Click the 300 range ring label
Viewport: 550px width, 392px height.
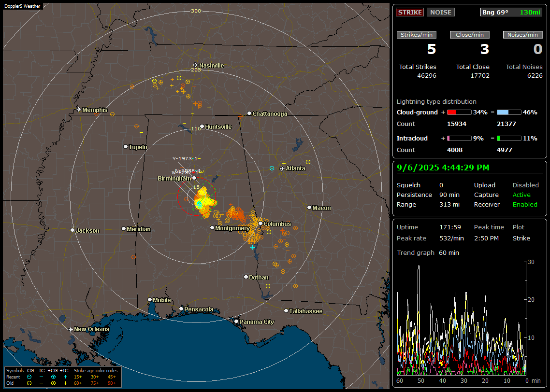point(196,11)
